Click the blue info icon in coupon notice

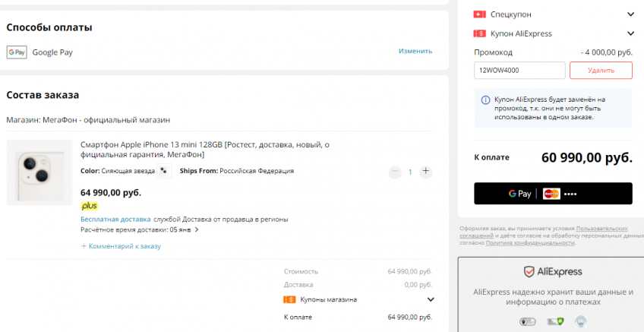coord(485,100)
